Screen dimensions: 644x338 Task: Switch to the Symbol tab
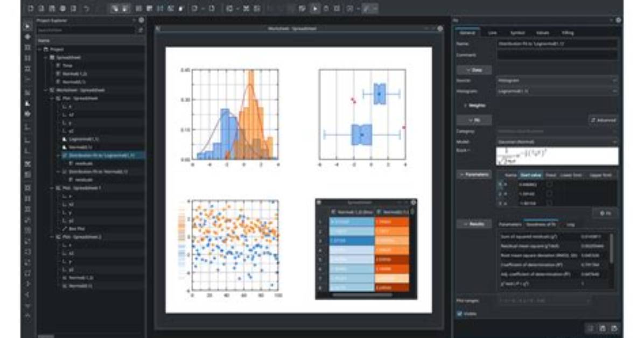517,33
